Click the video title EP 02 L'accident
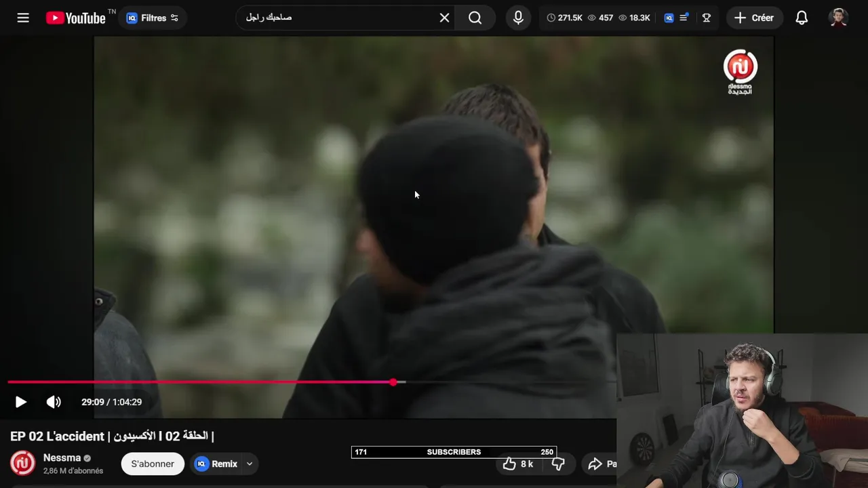 112,436
